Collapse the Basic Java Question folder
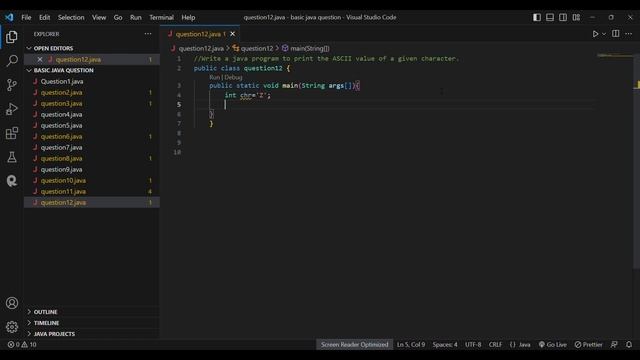Image resolution: width=640 pixels, height=360 pixels. point(91,70)
